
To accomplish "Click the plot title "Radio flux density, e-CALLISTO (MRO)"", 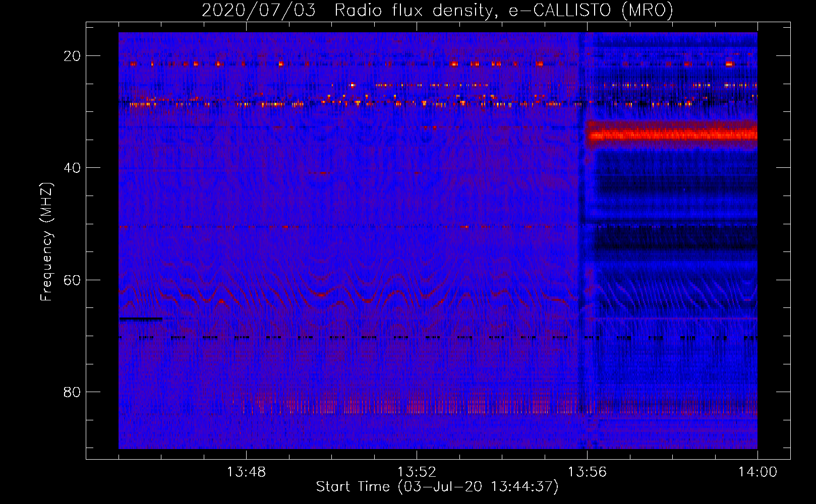I will pyautogui.click(x=503, y=10).
